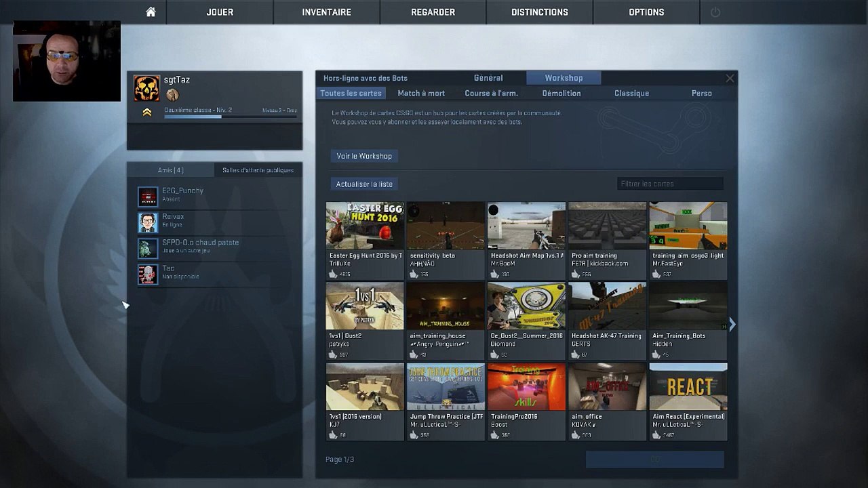The width and height of the screenshot is (868, 488).
Task: Select the Match à mort filter tab
Action: (421, 94)
